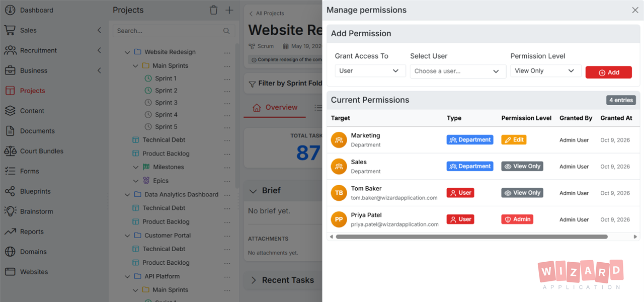This screenshot has width=644, height=302.
Task: Close the Manage permissions panel
Action: tap(635, 10)
